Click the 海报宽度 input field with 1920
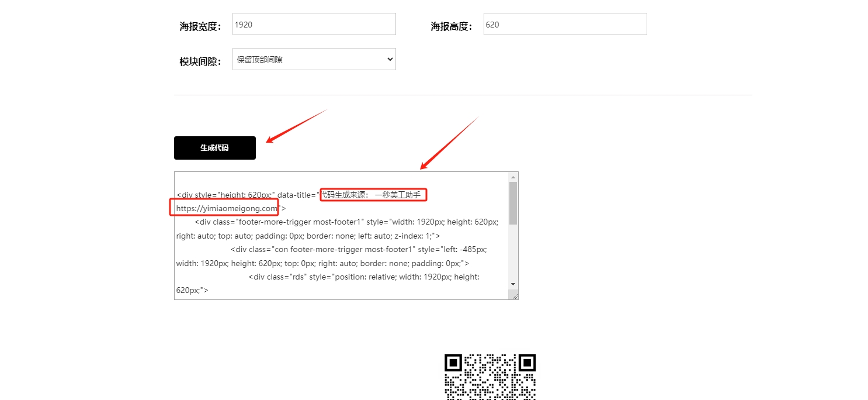Screen dimensions: 868x400 314,24
